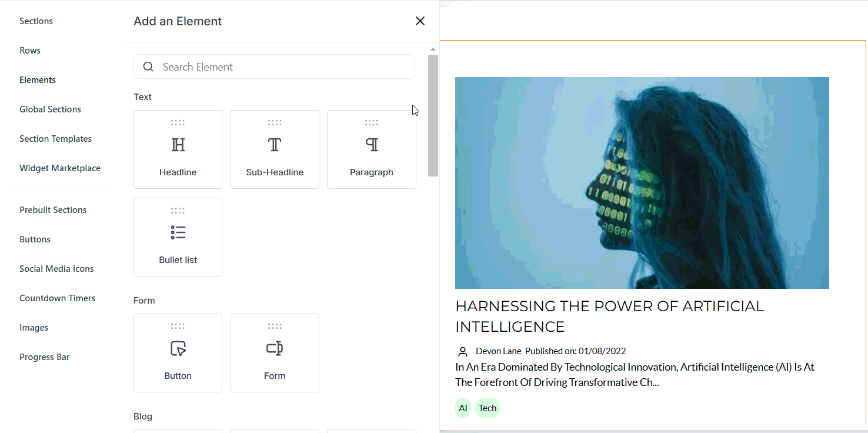Open Global Sections in sidebar
868x433 pixels.
click(50, 109)
